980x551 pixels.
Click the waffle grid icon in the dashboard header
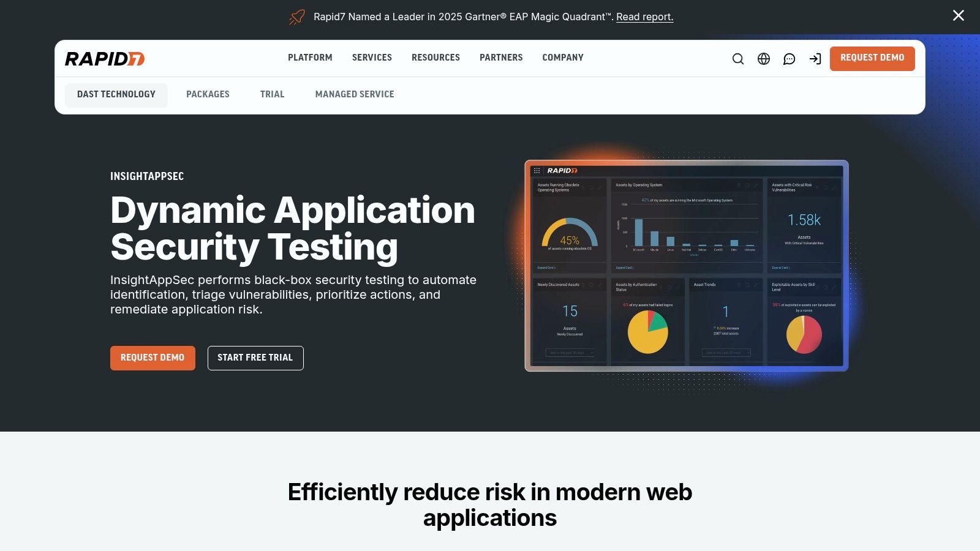(537, 170)
